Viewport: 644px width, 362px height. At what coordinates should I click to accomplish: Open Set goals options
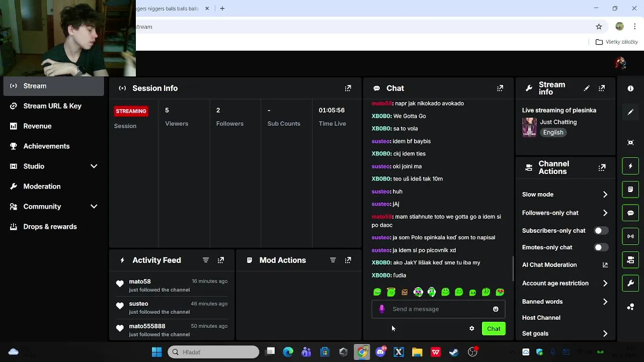point(565,334)
